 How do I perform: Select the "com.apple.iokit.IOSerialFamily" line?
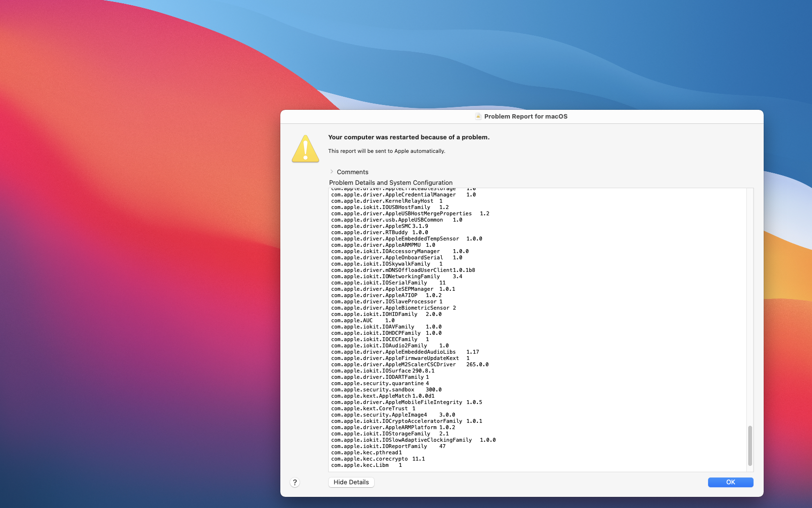[x=389, y=283]
